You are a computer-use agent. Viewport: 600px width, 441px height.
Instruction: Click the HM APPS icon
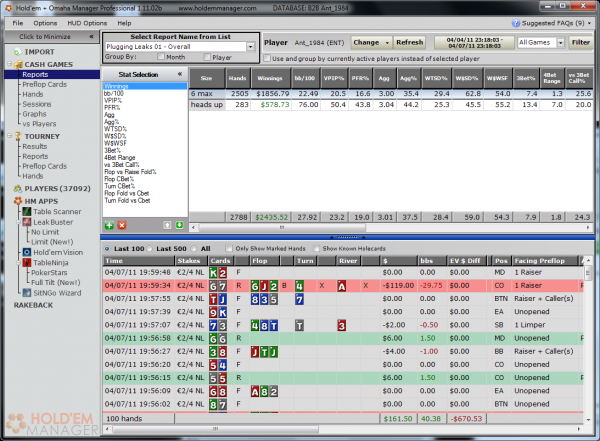coord(18,201)
